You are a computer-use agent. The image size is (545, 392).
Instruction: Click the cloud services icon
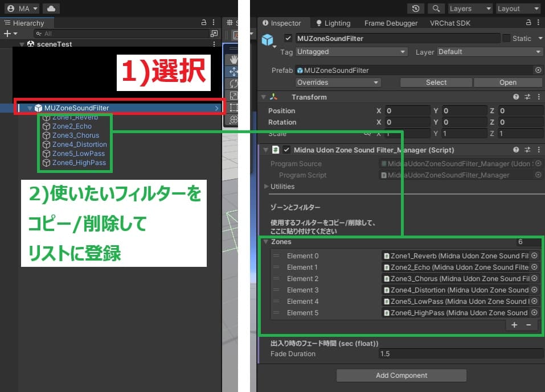click(51, 9)
